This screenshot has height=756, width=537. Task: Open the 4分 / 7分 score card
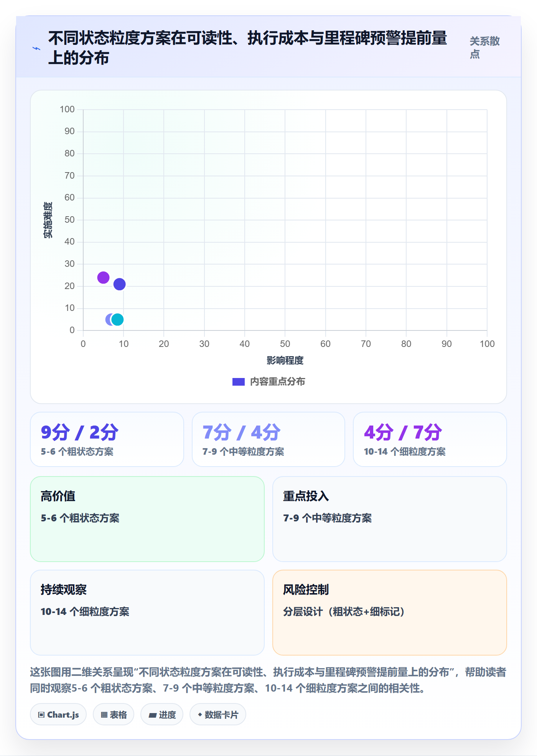[430, 439]
